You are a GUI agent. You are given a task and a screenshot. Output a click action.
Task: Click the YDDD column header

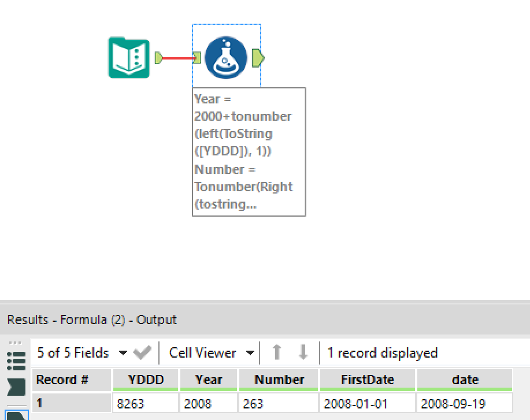coord(146,380)
